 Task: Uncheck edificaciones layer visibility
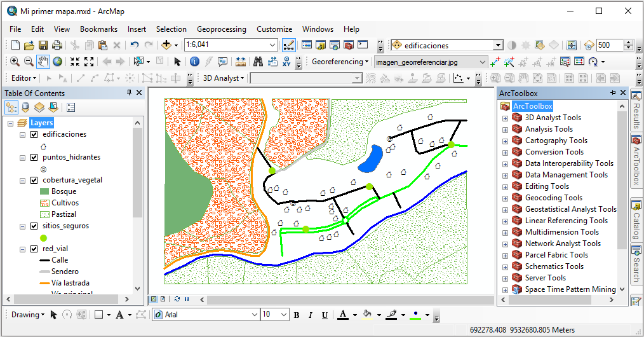tap(34, 134)
